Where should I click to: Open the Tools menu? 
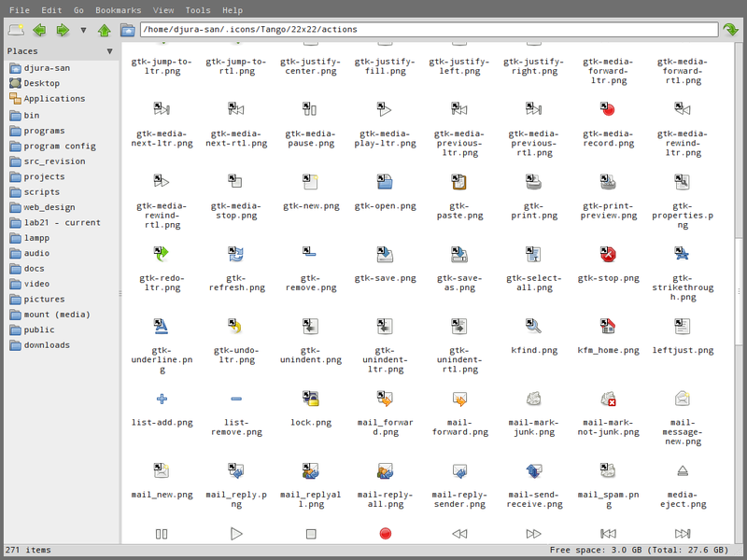click(x=197, y=10)
